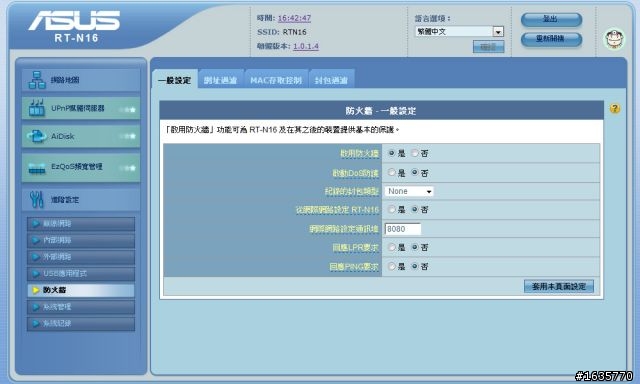Screen dimensions: 640x384
Task: Click the yellow arrow beside 防火牆 menu item
Action: click(36, 290)
